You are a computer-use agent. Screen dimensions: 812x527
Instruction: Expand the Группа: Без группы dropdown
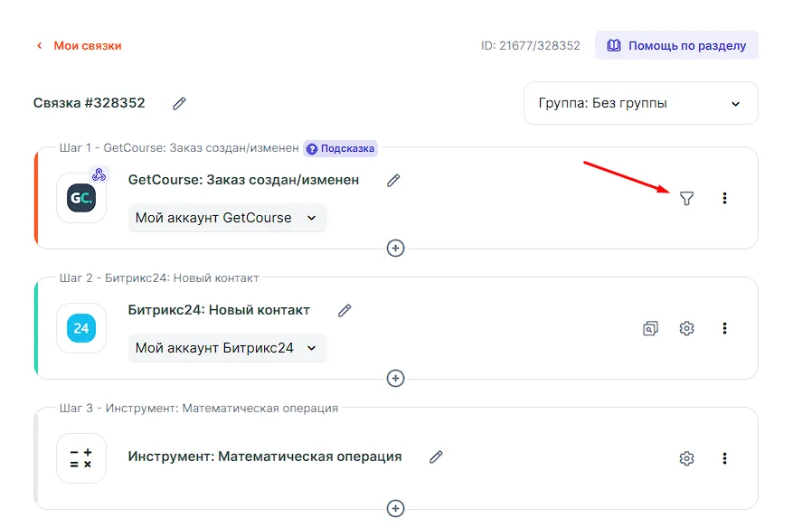click(x=640, y=103)
